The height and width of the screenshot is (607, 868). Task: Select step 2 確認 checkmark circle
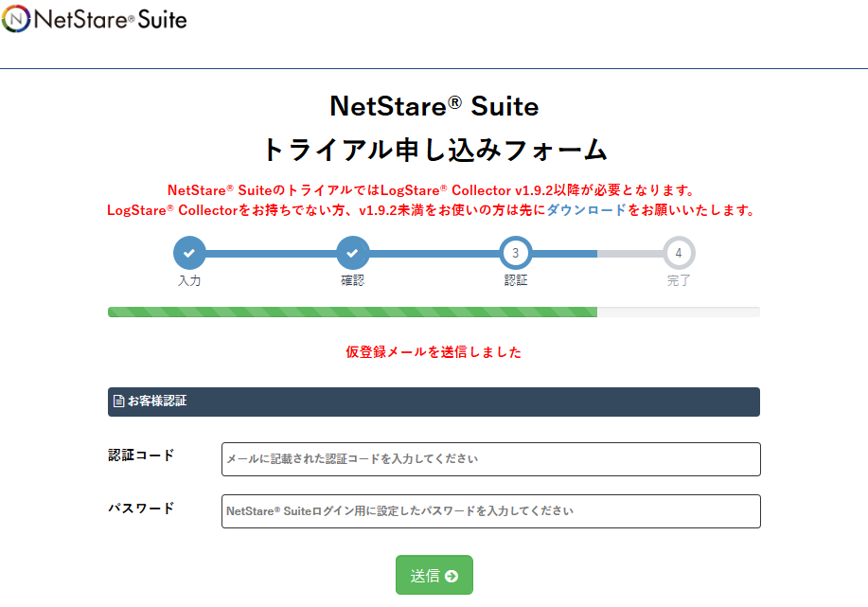click(x=353, y=253)
